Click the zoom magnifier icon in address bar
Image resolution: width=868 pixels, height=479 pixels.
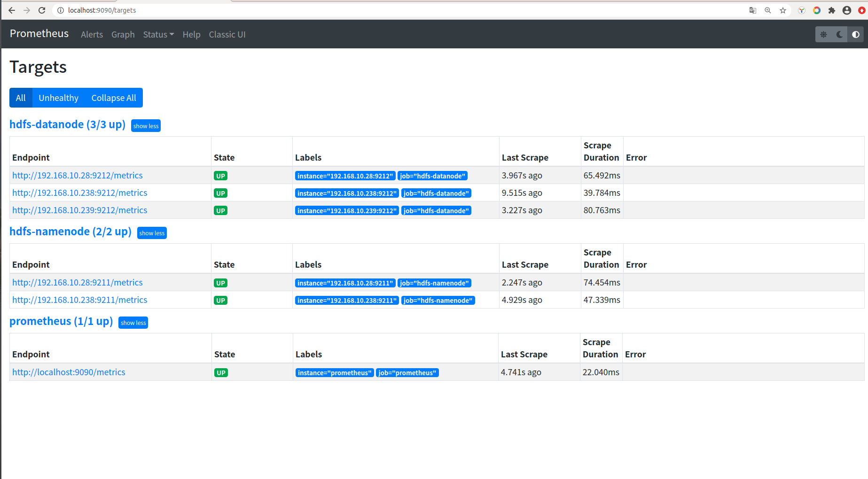767,10
